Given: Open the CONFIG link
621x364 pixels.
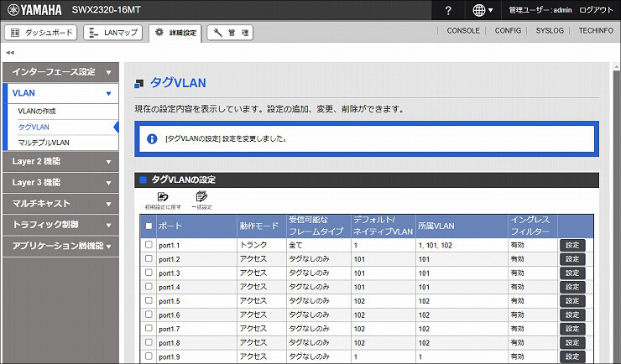Looking at the screenshot, I should pyautogui.click(x=508, y=30).
